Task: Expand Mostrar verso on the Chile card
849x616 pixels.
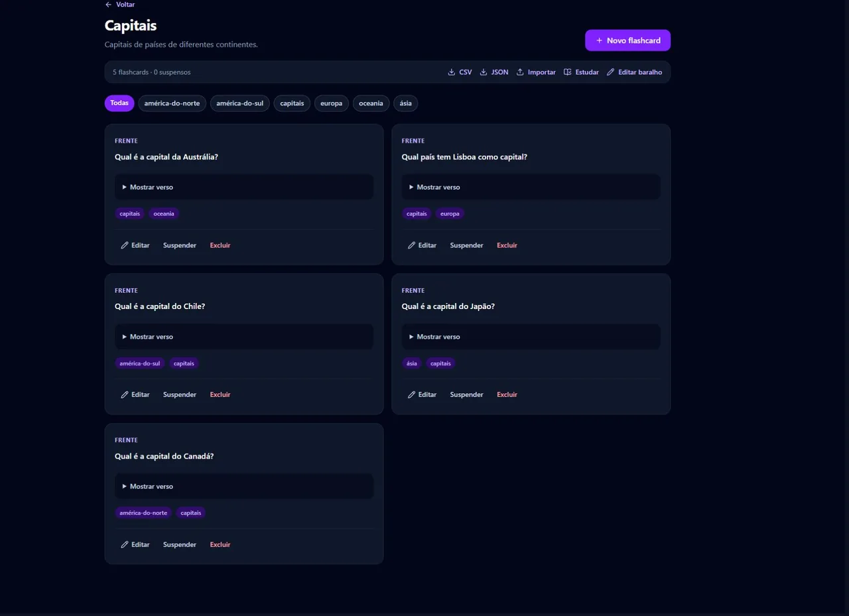Action: point(244,337)
